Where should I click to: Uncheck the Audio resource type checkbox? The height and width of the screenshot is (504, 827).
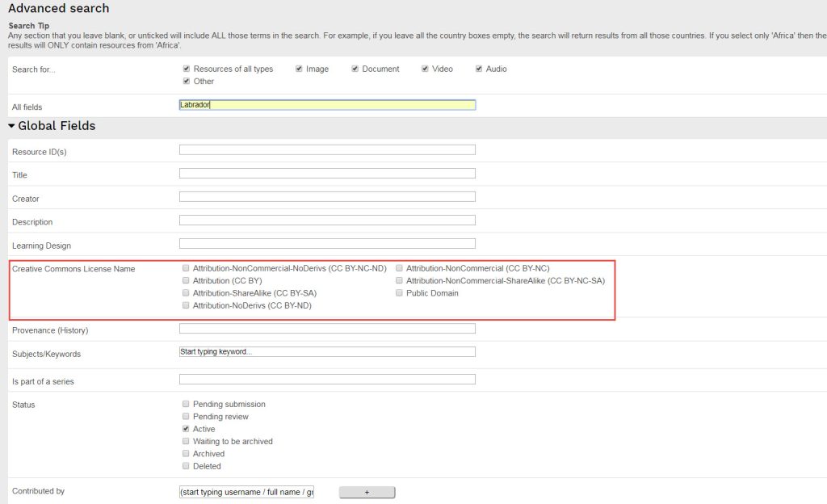(478, 69)
